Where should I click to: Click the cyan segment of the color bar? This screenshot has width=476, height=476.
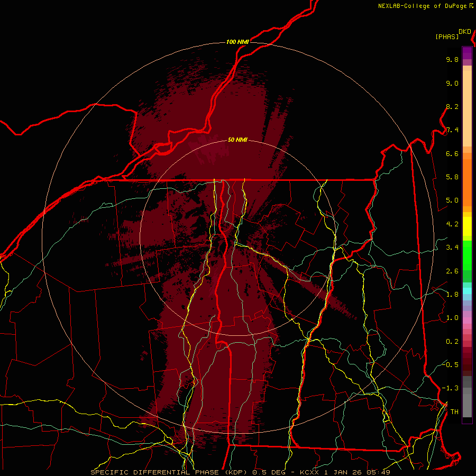click(467, 291)
